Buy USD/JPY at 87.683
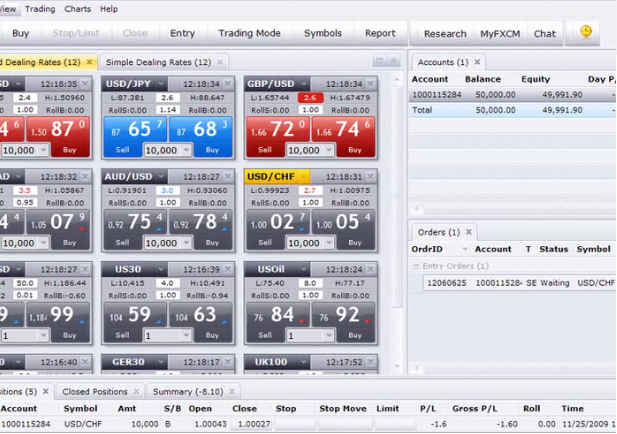This screenshot has height=434, width=617. [201, 137]
